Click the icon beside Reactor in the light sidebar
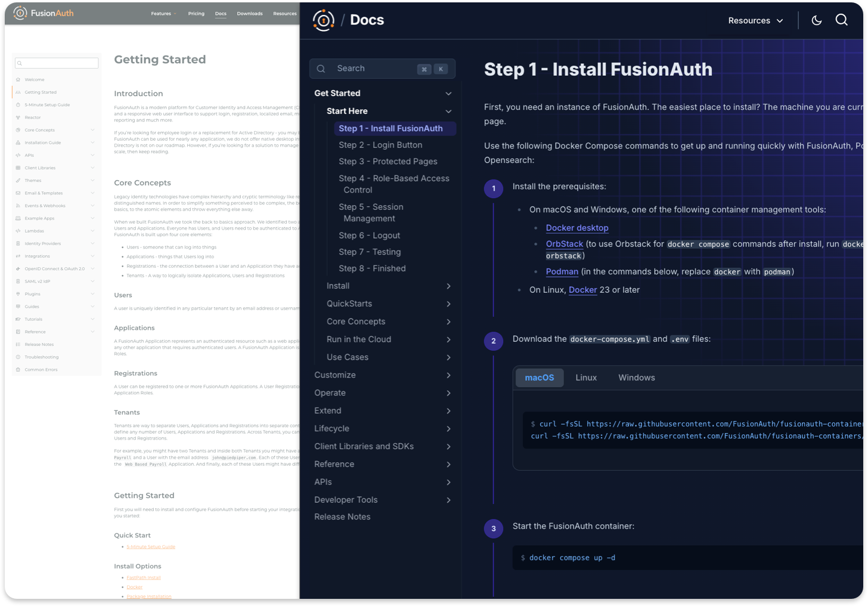The height and width of the screenshot is (606, 868). pos(18,118)
